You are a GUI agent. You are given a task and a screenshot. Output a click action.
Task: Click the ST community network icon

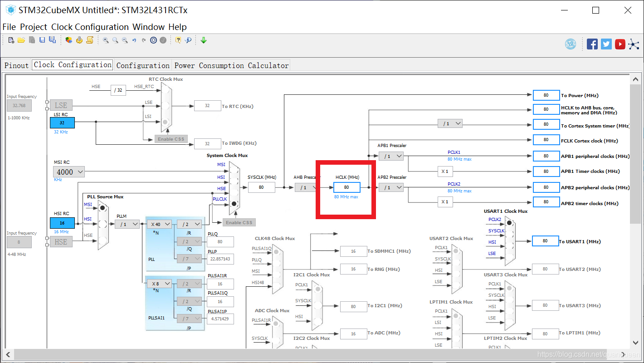(x=634, y=44)
